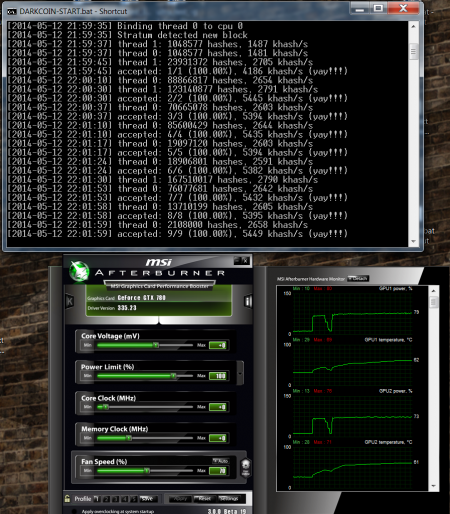This screenshot has height=514, width=450.
Task: Click the Hardware Monitor scrollbar thumb
Action: [433, 302]
